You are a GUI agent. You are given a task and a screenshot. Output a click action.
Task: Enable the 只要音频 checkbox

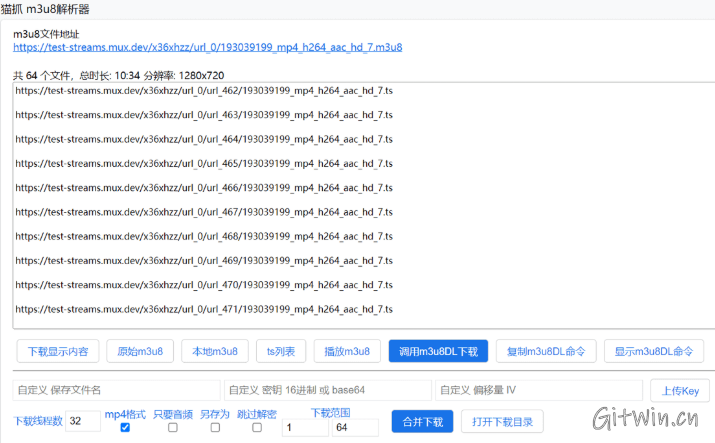tap(172, 428)
